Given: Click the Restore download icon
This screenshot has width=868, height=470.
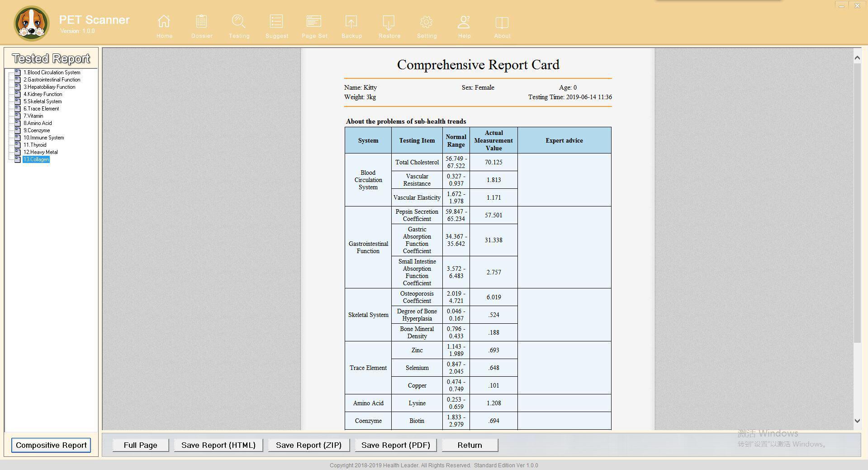Looking at the screenshot, I should click(x=389, y=22).
